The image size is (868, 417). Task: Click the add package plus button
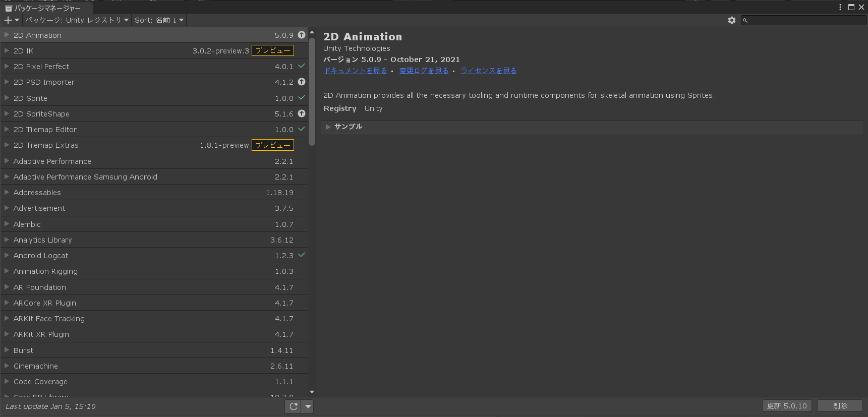11,20
